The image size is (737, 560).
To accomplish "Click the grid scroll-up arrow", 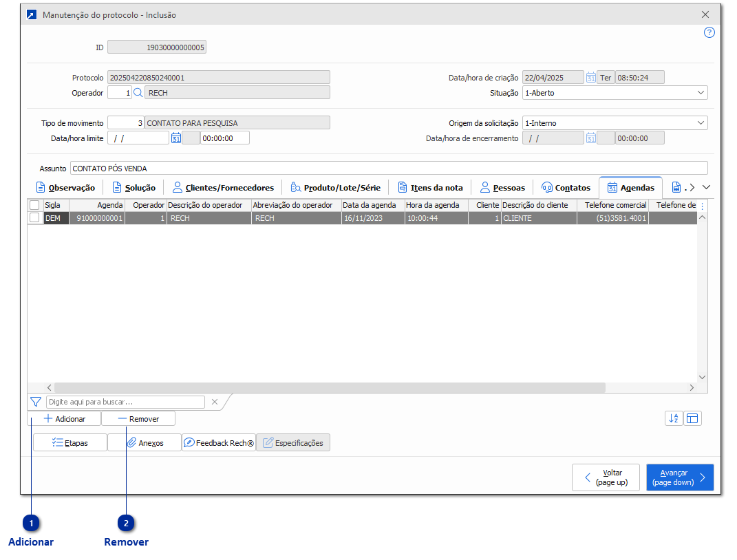I will [x=702, y=217].
